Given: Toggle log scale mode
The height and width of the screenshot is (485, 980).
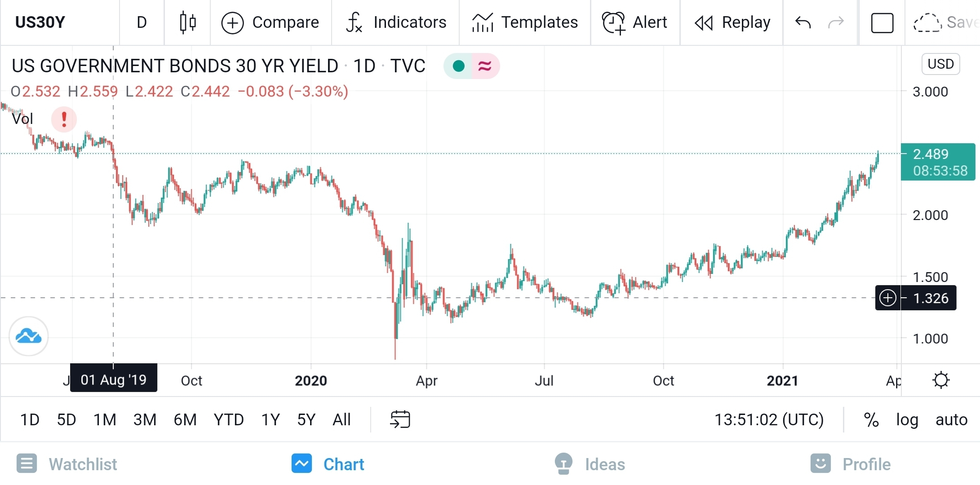Looking at the screenshot, I should point(907,419).
